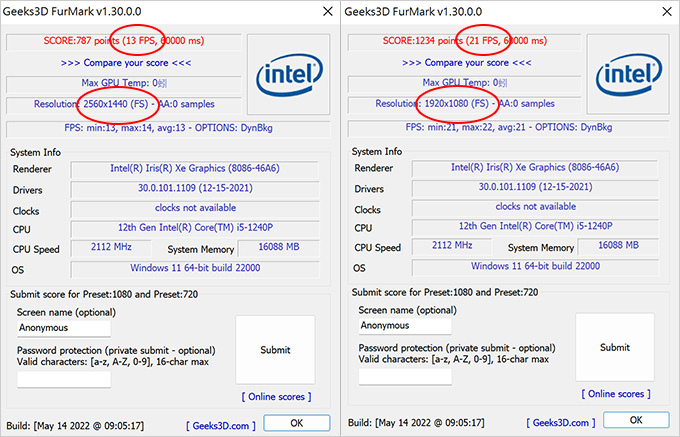Click 'clocks not available' in left window

[195, 208]
